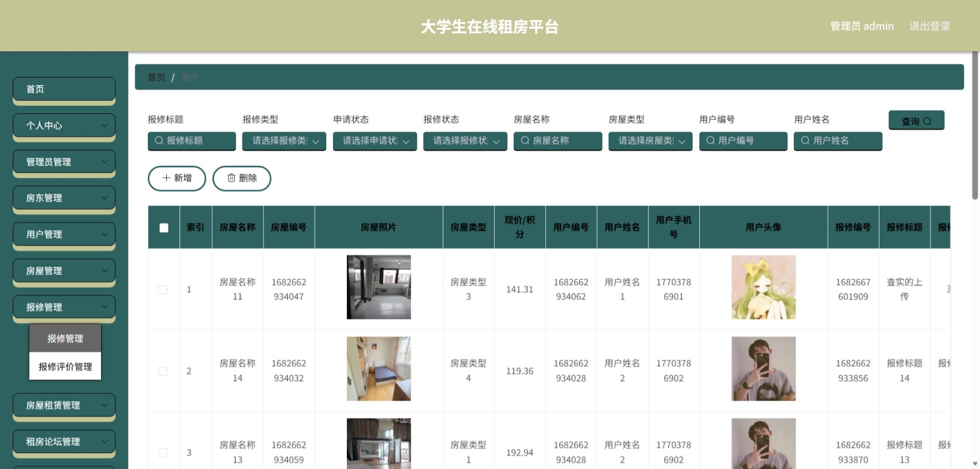Expand the 用户管理 sidebar menu
Image resolution: width=980 pixels, height=469 pixels.
64,234
